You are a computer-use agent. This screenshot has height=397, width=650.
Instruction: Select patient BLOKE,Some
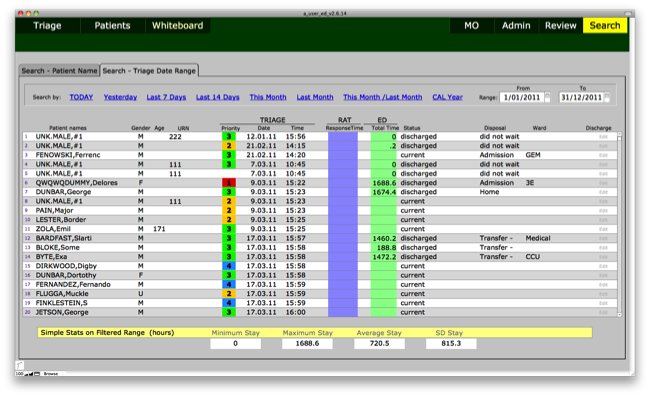pos(57,247)
